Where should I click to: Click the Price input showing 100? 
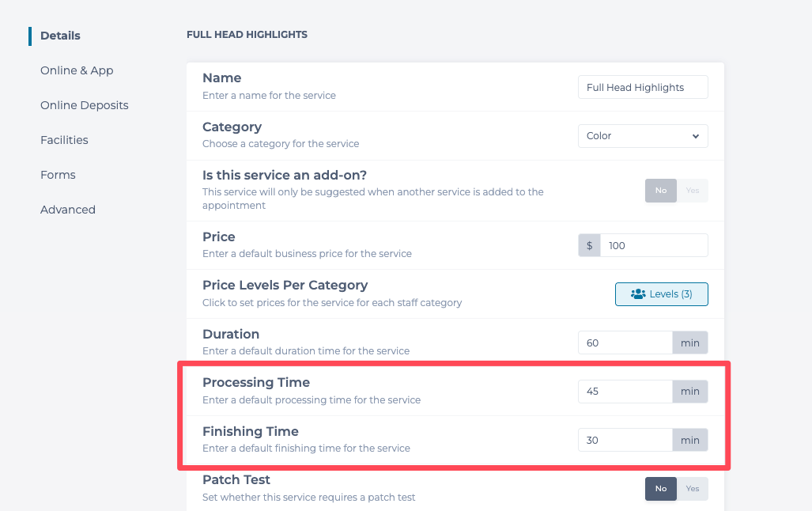coord(653,245)
